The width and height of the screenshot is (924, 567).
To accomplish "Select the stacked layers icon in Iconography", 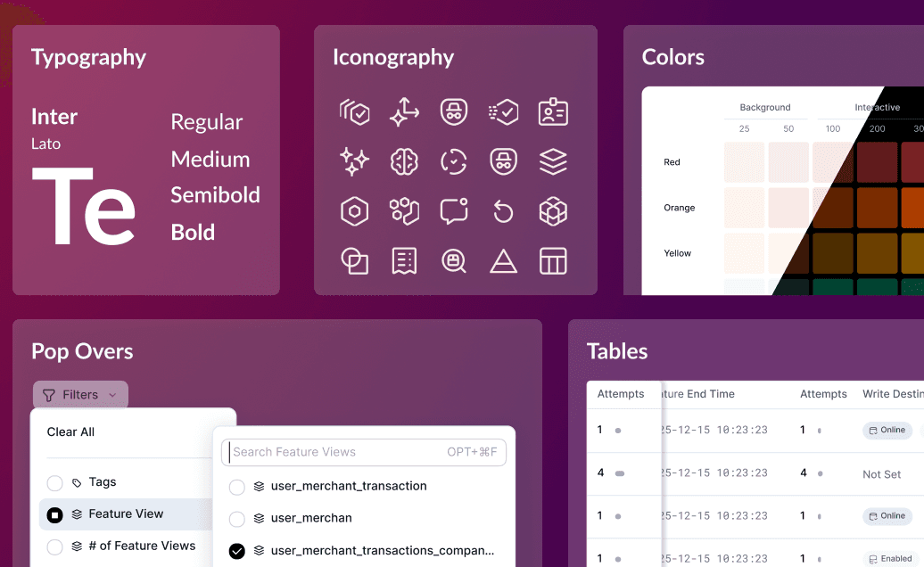I will tap(553, 161).
